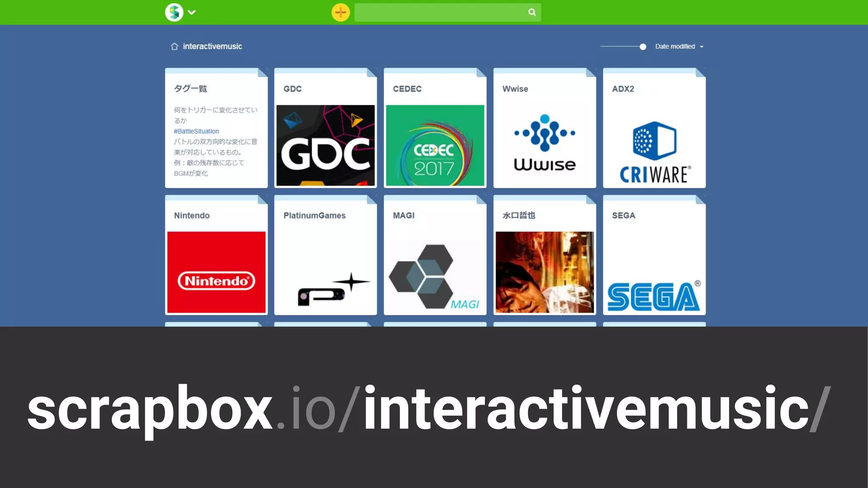Click the MAGI card title text
This screenshot has width=868, height=488.
(403, 216)
